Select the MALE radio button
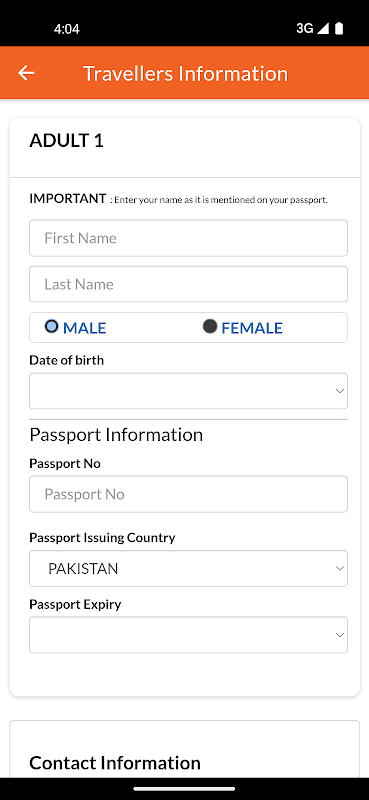 click(x=52, y=326)
